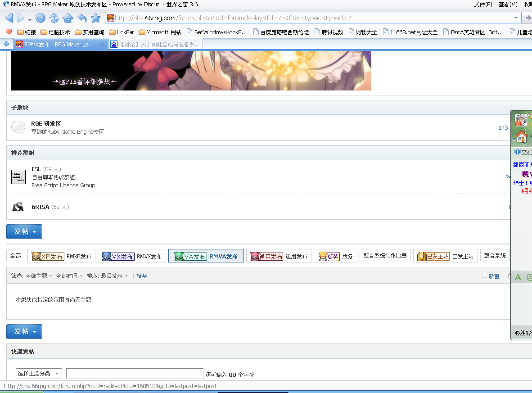
Task: Open the 文件(F) menu
Action: (483, 5)
